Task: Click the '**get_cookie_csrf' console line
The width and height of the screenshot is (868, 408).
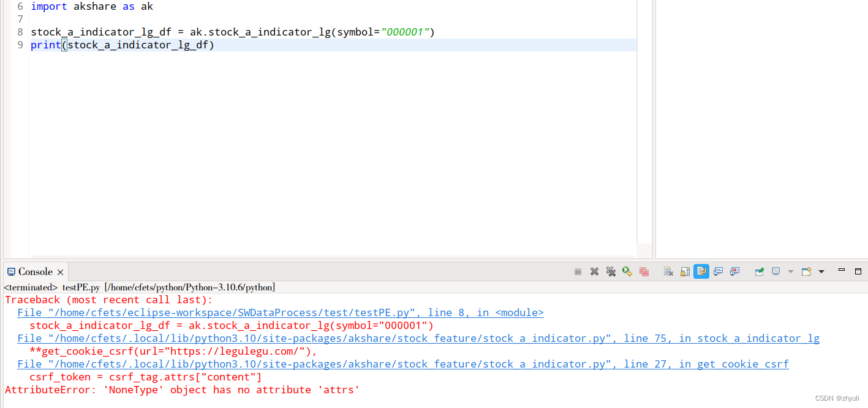Action: tap(173, 351)
